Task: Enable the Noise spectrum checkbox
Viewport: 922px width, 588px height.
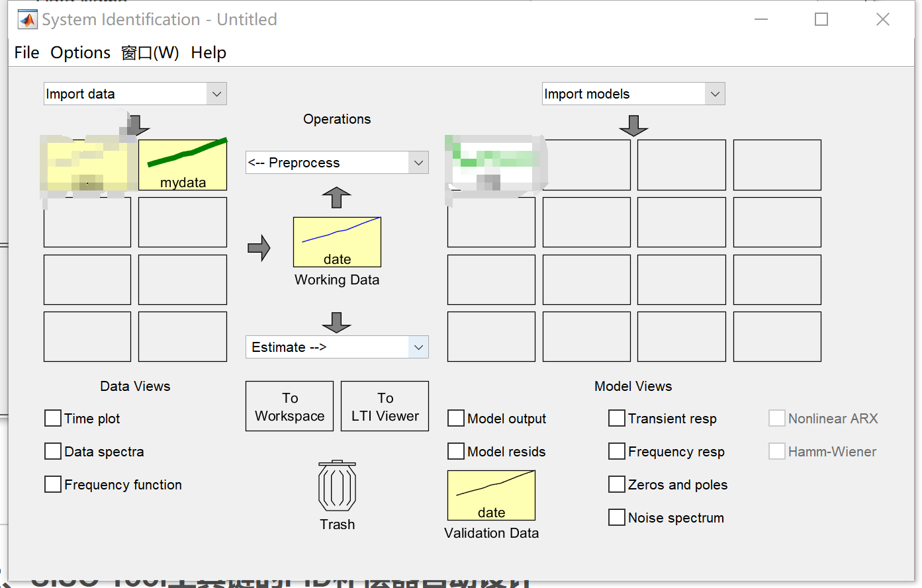Action: [617, 517]
